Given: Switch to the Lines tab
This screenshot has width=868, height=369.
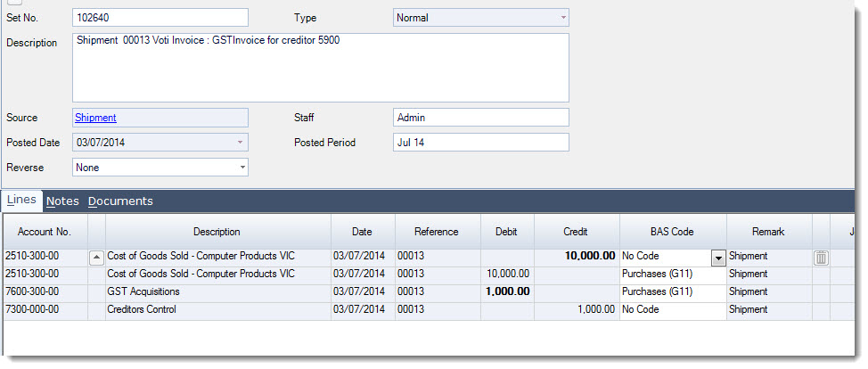Looking at the screenshot, I should coord(21,200).
